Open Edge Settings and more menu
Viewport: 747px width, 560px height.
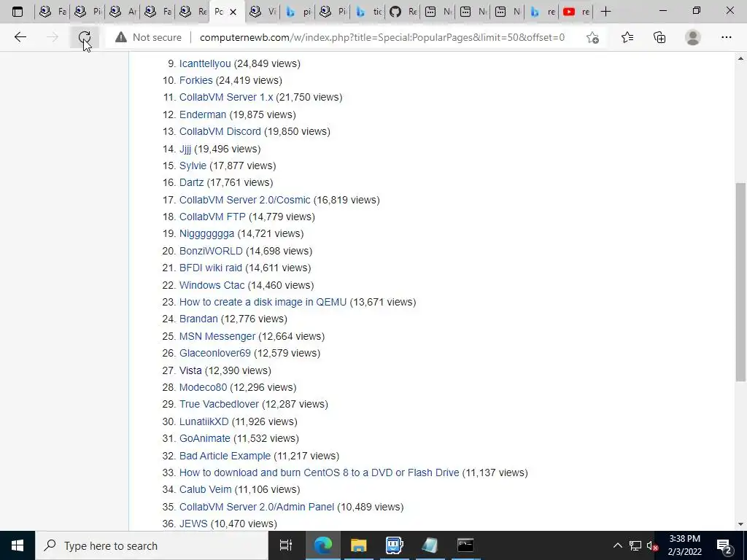(x=726, y=37)
